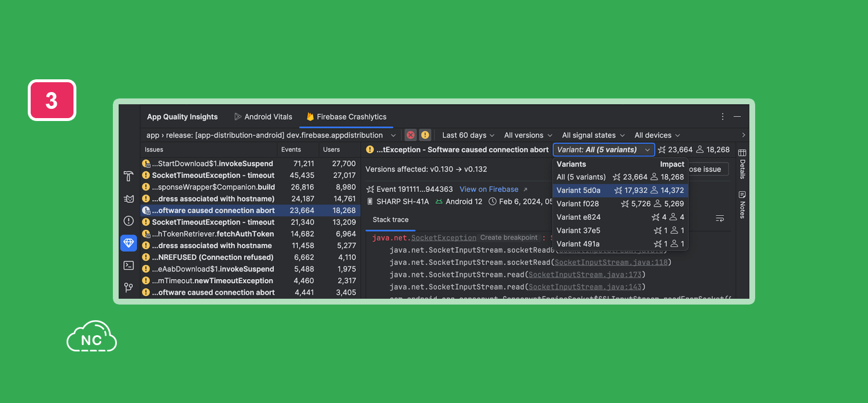Screen dimensions: 868x403
Task: Choose Variant 37e5 in the dropdown
Action: point(620,230)
